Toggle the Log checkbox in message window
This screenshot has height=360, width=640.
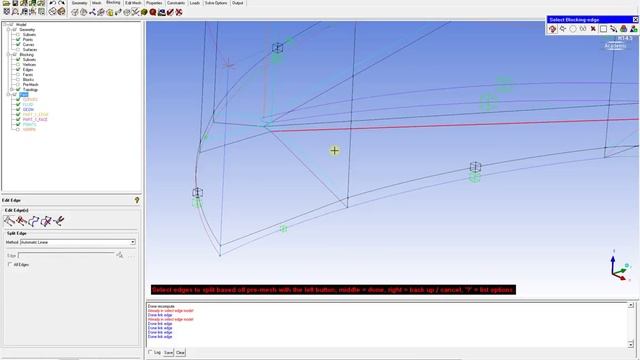click(x=151, y=352)
